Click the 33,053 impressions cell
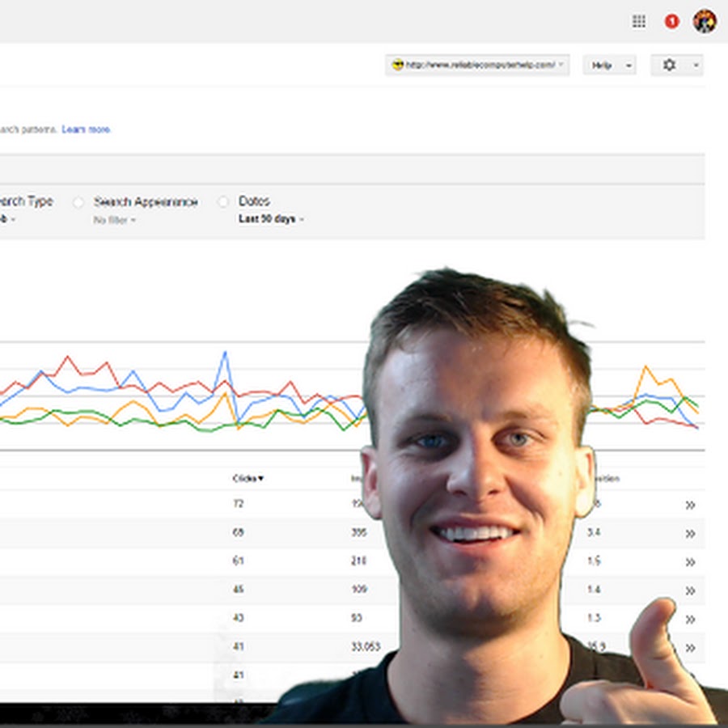The width and height of the screenshot is (728, 728). coord(366,647)
